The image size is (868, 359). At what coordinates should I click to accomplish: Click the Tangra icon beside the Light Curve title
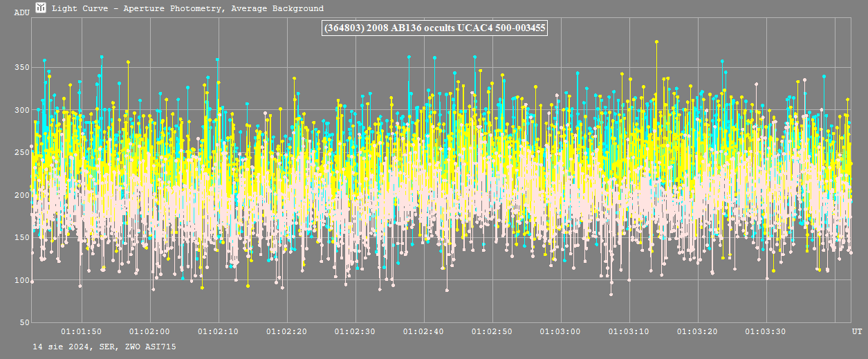[41, 8]
